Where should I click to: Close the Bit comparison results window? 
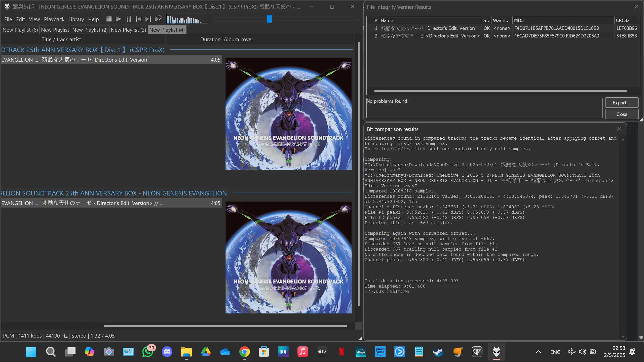(x=619, y=129)
